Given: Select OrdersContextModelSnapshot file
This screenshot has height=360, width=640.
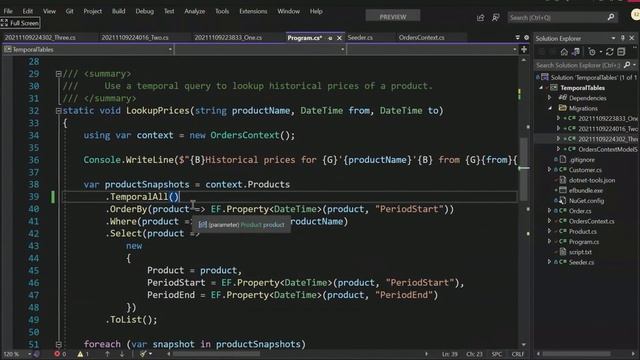Looking at the screenshot, I should click(607, 149).
